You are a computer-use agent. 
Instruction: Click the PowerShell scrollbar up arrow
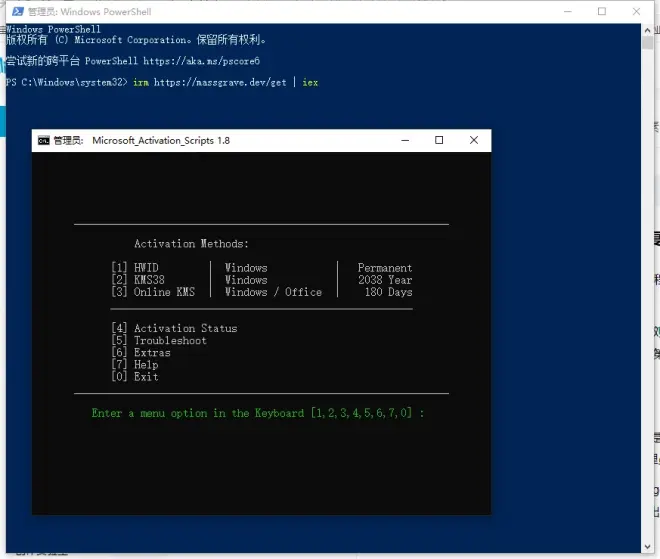tap(647, 30)
